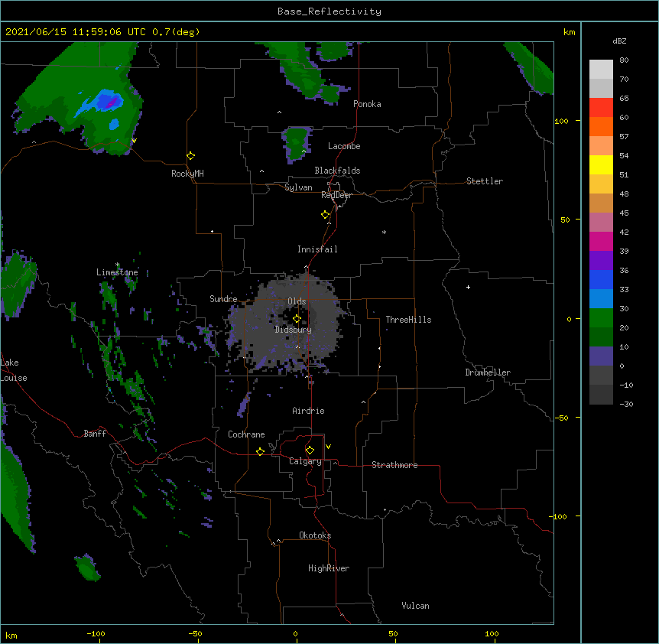The image size is (659, 644).
Task: Select the slate purple 0-10 dBZ swatch
Action: click(x=601, y=356)
